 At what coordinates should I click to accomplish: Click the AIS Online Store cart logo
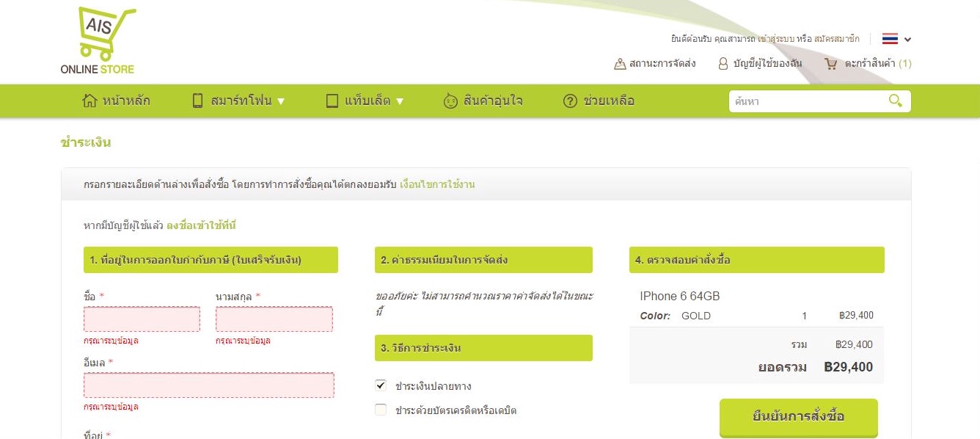98,41
